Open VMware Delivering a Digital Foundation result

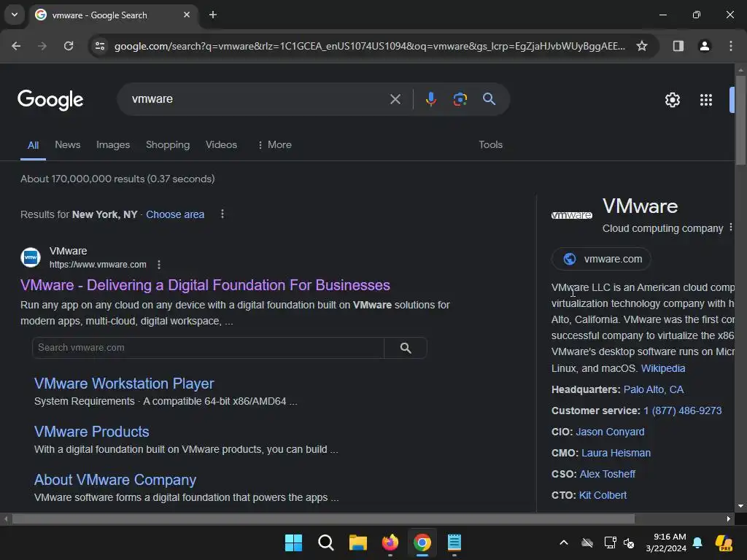click(x=205, y=285)
